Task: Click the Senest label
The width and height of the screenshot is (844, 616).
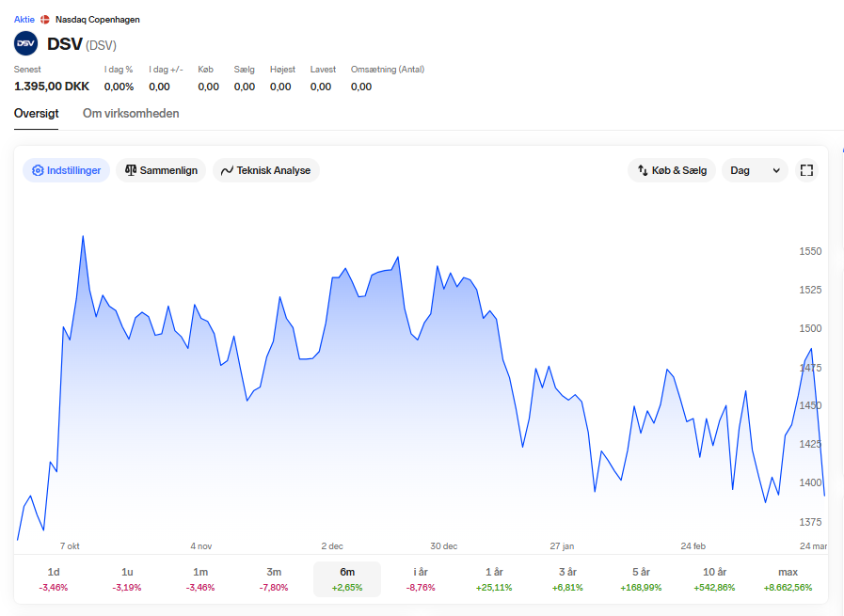Action: pyautogui.click(x=27, y=70)
